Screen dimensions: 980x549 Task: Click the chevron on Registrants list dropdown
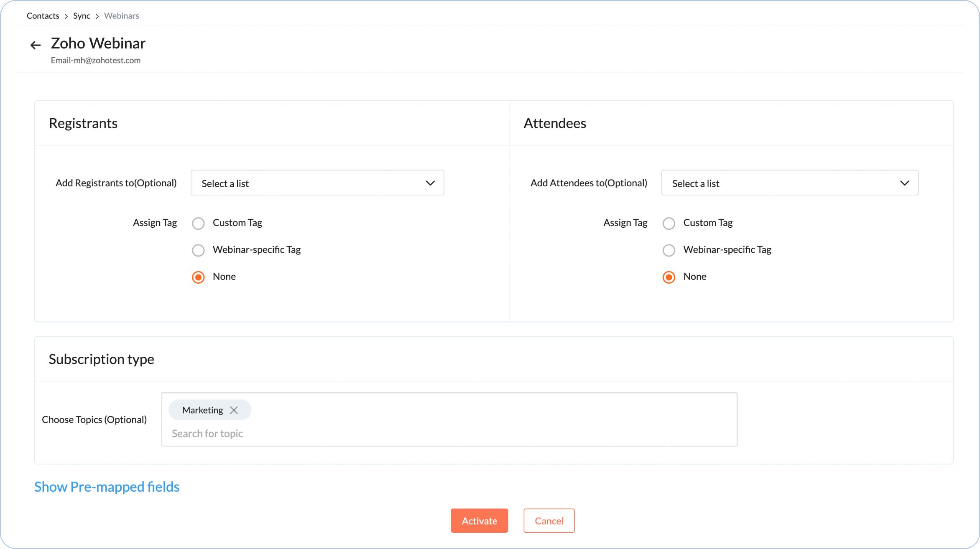tap(430, 183)
